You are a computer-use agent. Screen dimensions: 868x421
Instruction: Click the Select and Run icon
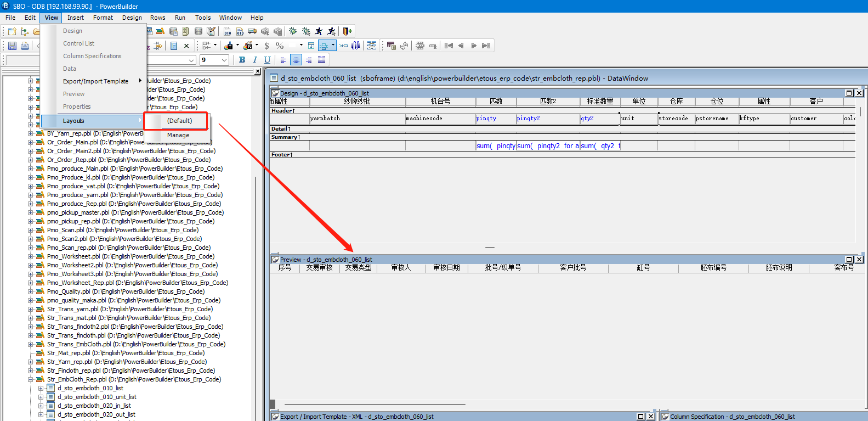pyautogui.click(x=331, y=31)
